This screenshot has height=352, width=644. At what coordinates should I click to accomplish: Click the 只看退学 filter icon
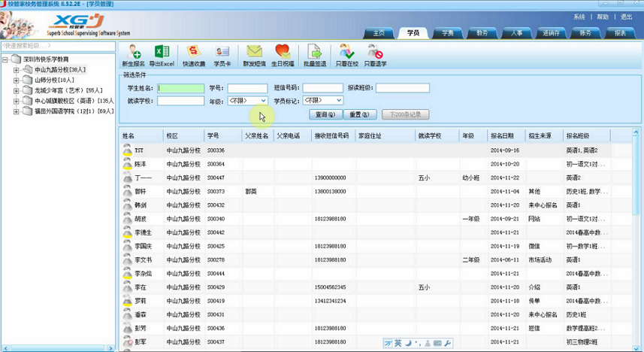[375, 52]
